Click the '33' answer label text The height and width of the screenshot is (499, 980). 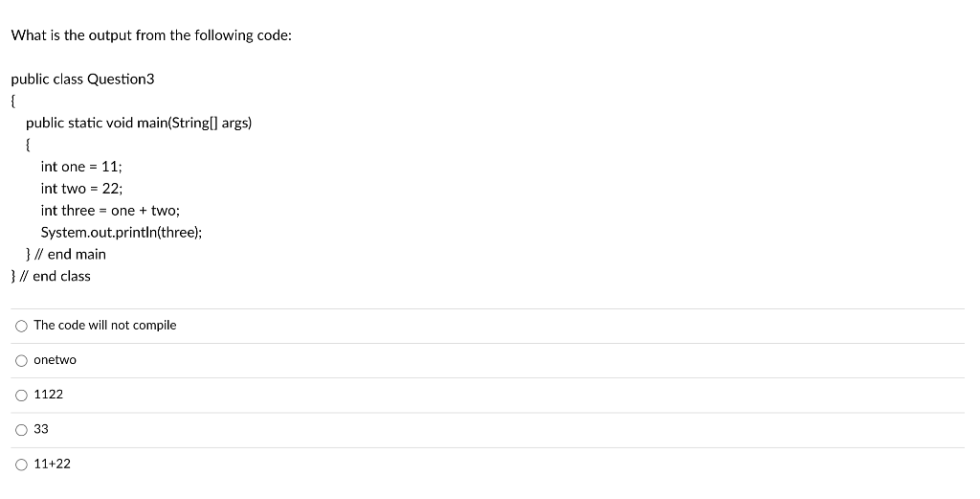[x=41, y=429]
